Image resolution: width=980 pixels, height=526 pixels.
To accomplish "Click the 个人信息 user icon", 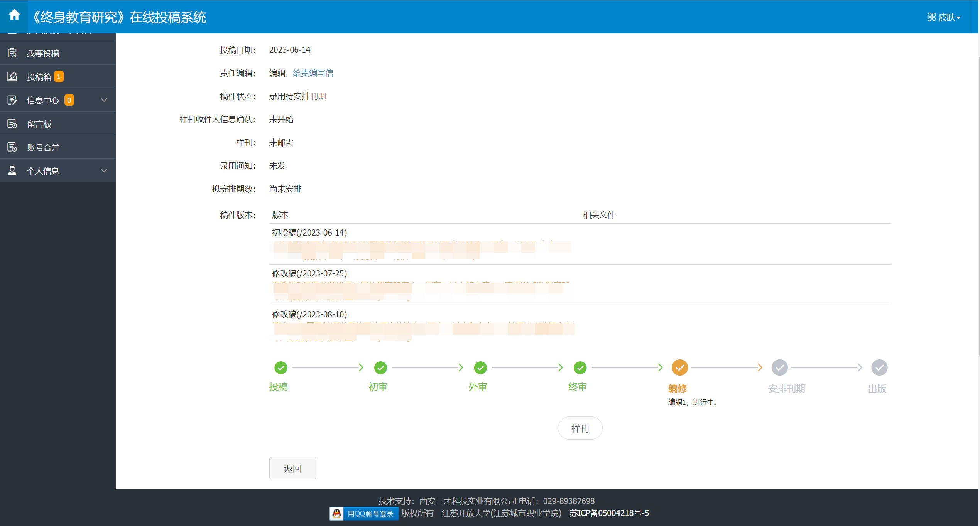I will coord(12,170).
